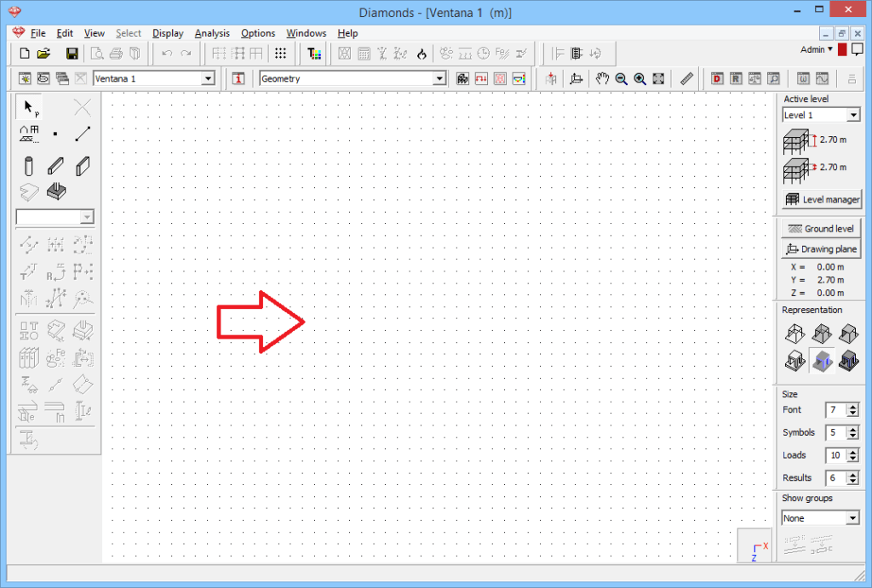This screenshot has width=872, height=588.
Task: Open the Analysis menu
Action: pyautogui.click(x=212, y=33)
